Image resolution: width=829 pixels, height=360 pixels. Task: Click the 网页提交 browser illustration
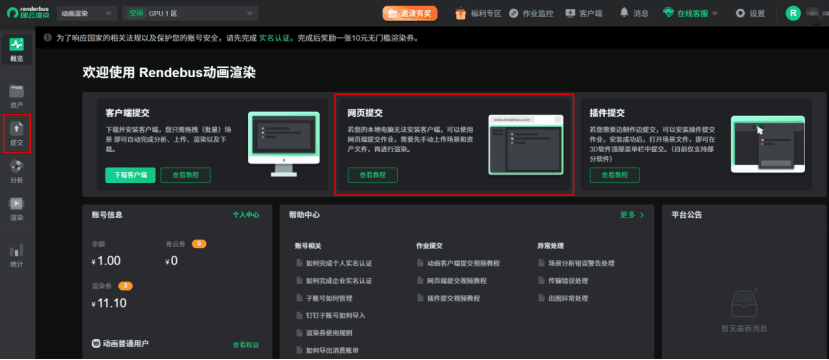tap(526, 144)
